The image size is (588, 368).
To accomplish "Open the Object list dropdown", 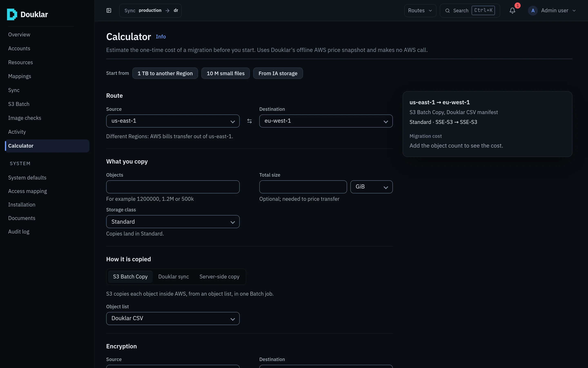I will (173, 319).
